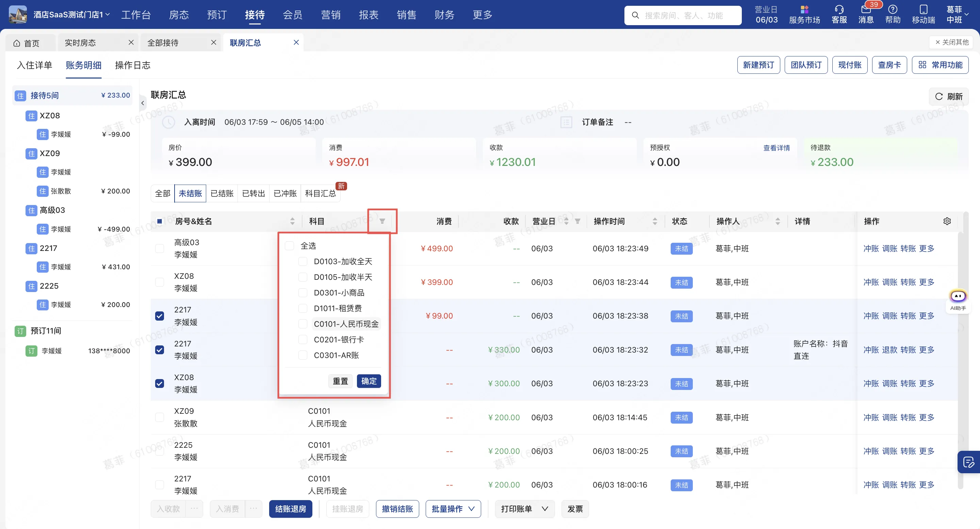Screen dimensions: 980x529
Task: Click the 结账退房 button
Action: coord(291,509)
